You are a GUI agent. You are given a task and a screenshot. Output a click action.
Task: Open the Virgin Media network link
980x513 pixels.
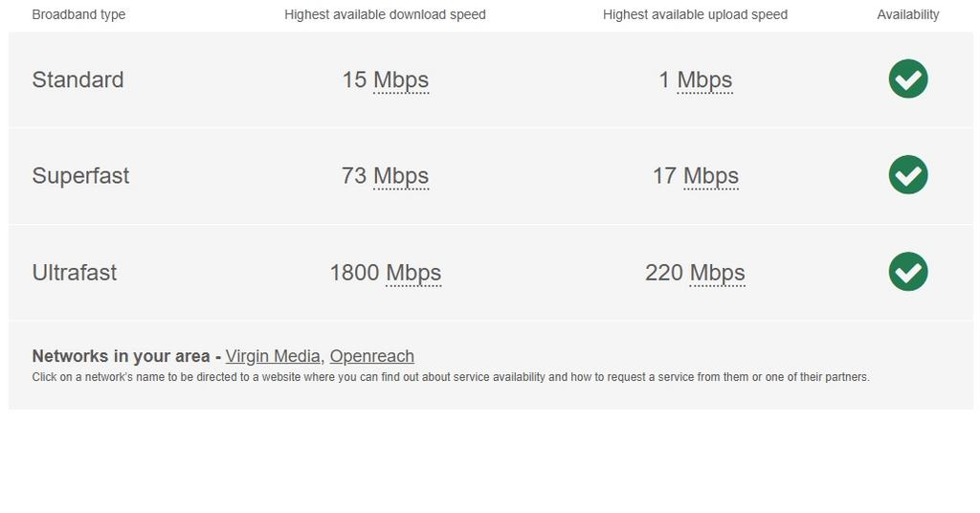click(273, 356)
